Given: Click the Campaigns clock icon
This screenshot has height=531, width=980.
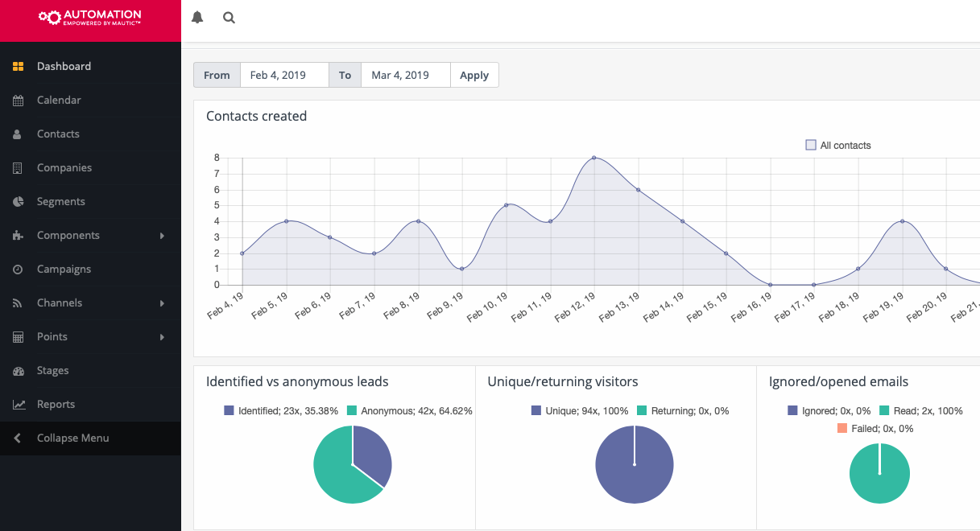Looking at the screenshot, I should [x=19, y=270].
